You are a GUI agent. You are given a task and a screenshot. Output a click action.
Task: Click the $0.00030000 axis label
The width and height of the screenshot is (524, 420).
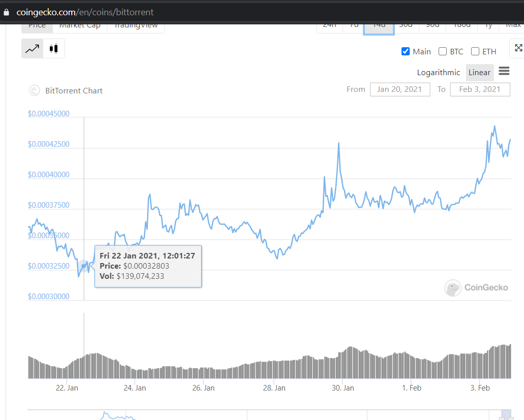point(49,297)
